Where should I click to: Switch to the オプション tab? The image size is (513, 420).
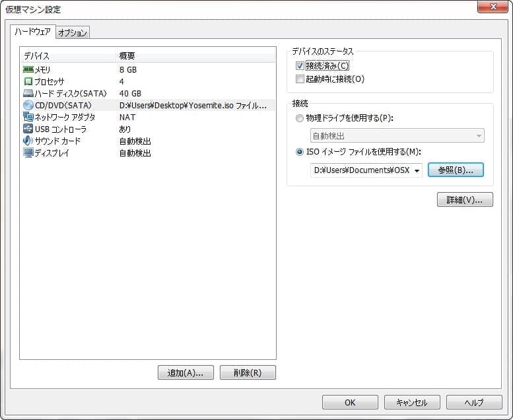click(x=72, y=32)
